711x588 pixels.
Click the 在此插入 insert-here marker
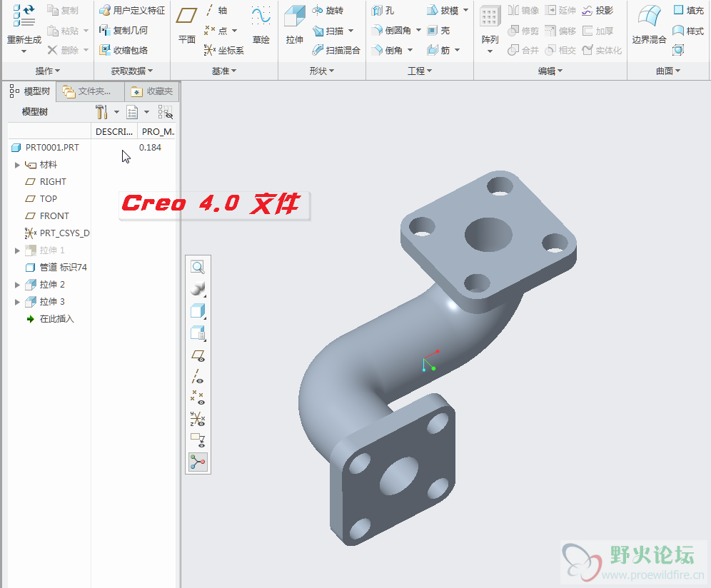click(x=50, y=319)
